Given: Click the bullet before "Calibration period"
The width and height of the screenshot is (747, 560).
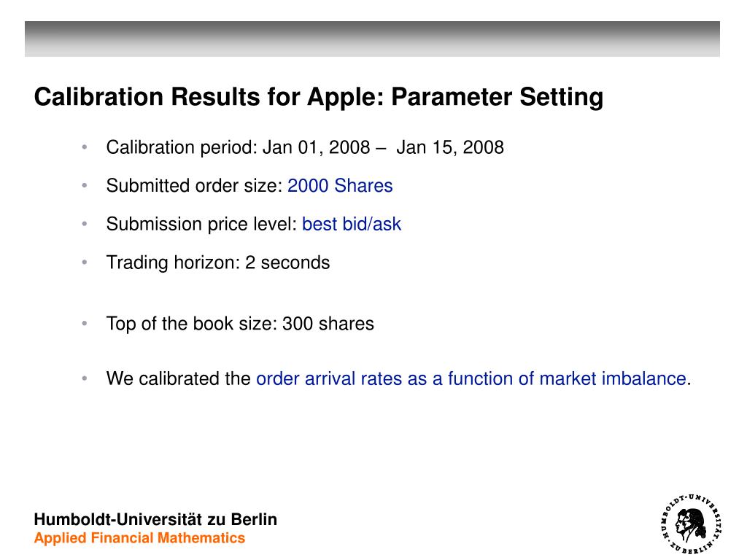Looking at the screenshot, I should pyautogui.click(x=85, y=147).
